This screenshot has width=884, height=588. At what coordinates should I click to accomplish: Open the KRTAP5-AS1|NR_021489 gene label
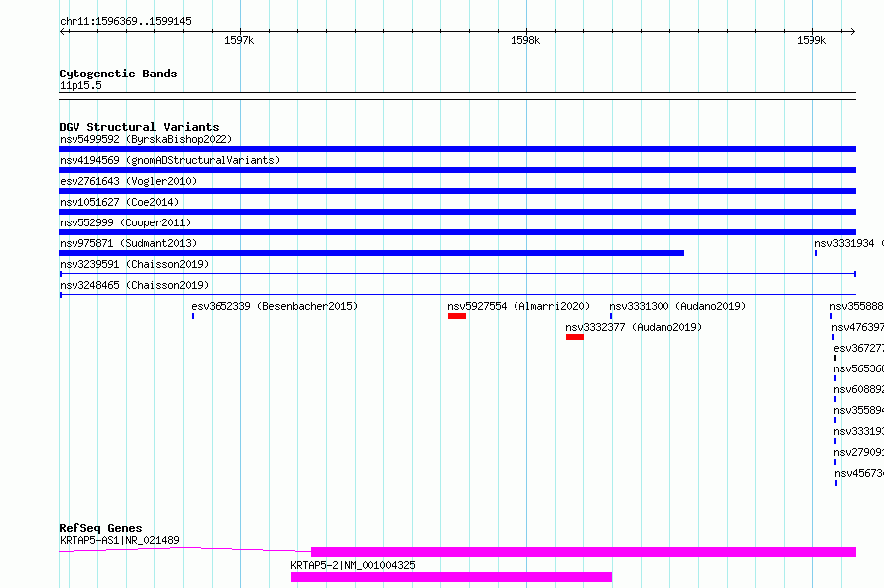point(119,540)
